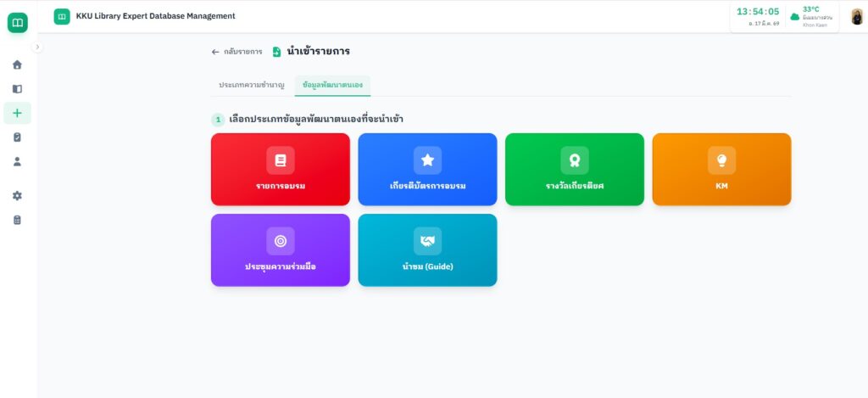Screen dimensions: 868x398
Task: Select the green รางวัลเกียรติยศ card
Action: click(574, 169)
